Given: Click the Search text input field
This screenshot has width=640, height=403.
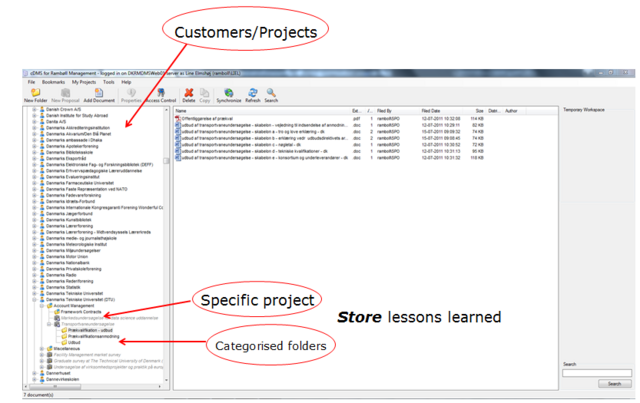Looking at the screenshot, I should click(x=595, y=373).
